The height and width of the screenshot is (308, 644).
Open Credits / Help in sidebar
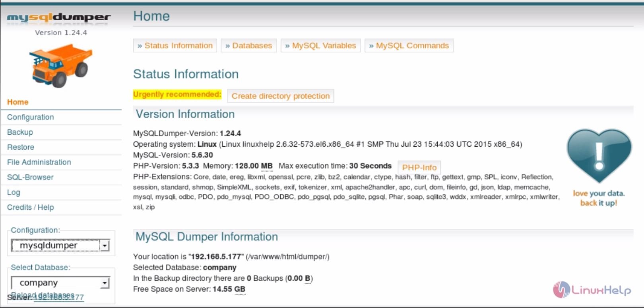point(31,207)
